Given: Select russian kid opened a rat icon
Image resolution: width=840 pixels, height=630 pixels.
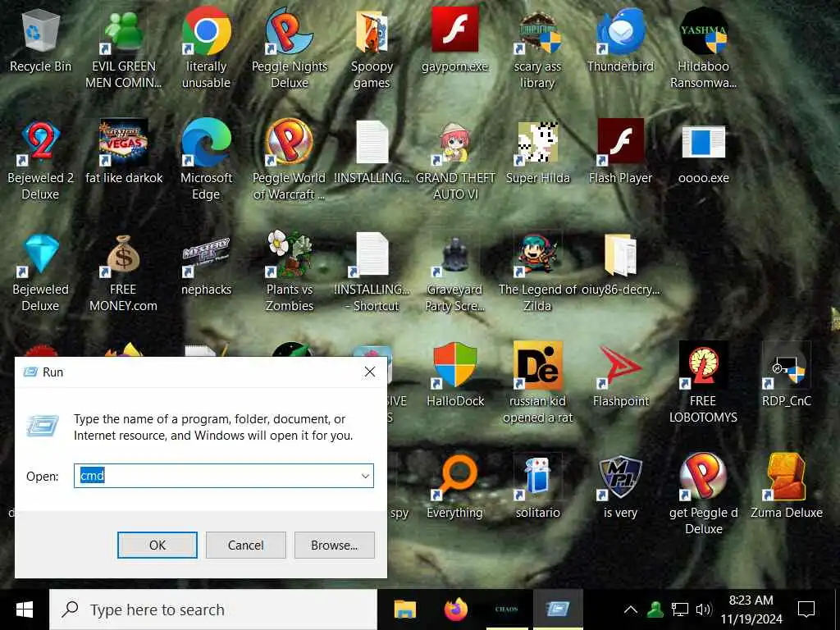Looking at the screenshot, I should coord(537,367).
